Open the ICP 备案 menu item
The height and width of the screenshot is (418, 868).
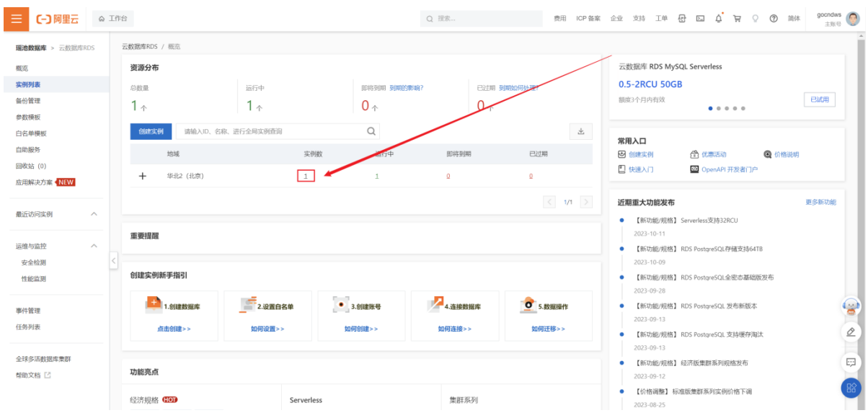(588, 19)
